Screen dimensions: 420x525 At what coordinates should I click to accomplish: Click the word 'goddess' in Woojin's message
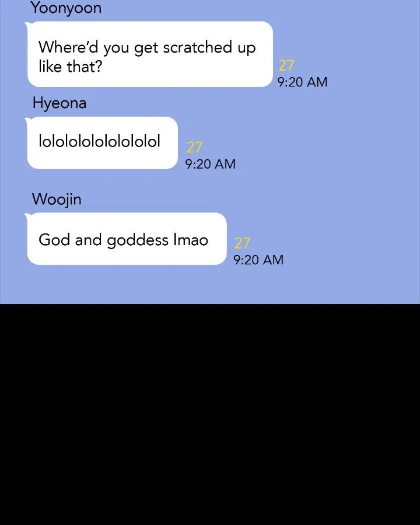[x=138, y=240]
